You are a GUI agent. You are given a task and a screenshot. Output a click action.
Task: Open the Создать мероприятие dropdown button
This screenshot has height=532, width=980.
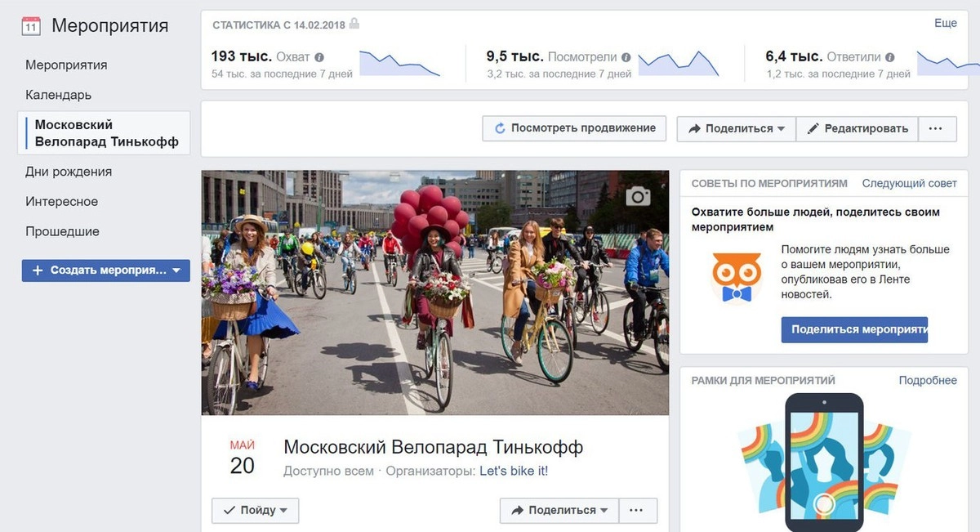(x=106, y=270)
